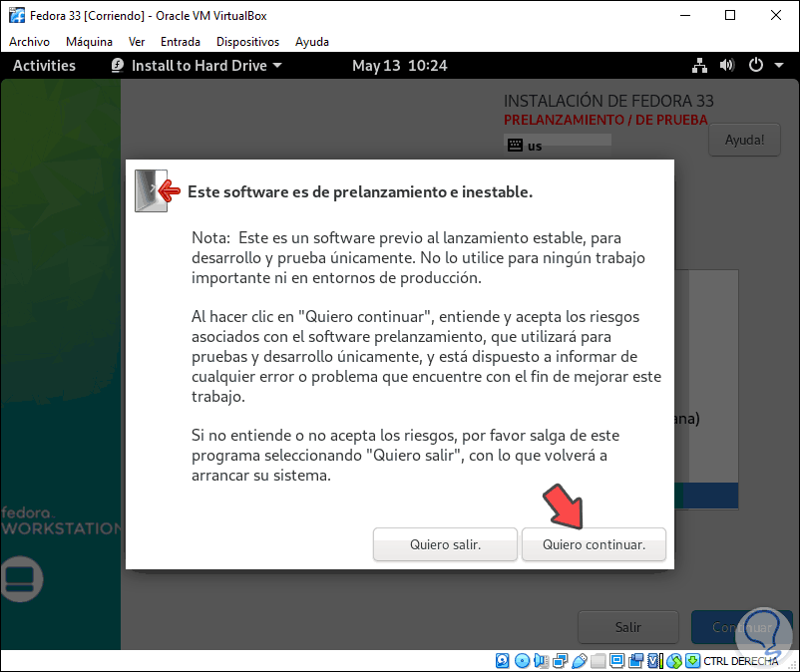
Task: Close the VirtualBox window
Action: pos(775,15)
